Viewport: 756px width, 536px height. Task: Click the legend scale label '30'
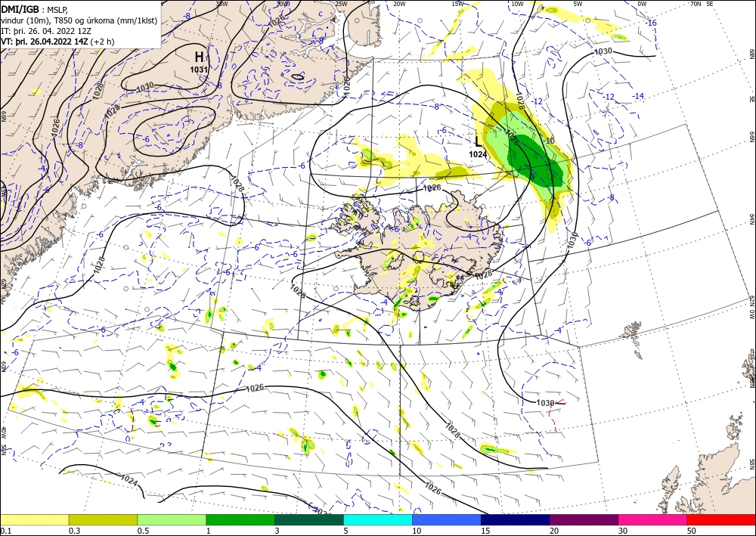point(624,531)
